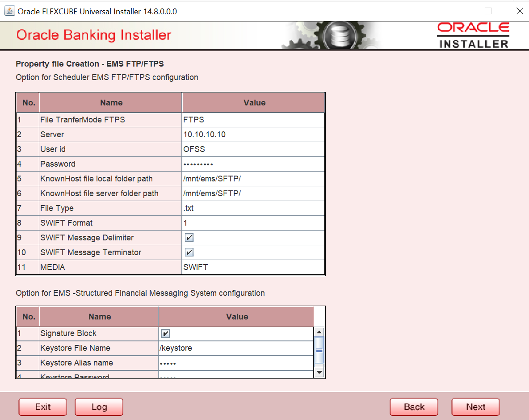Screen dimensions: 529x420
Task: Select the 'Password' name cell
Action: click(x=110, y=164)
